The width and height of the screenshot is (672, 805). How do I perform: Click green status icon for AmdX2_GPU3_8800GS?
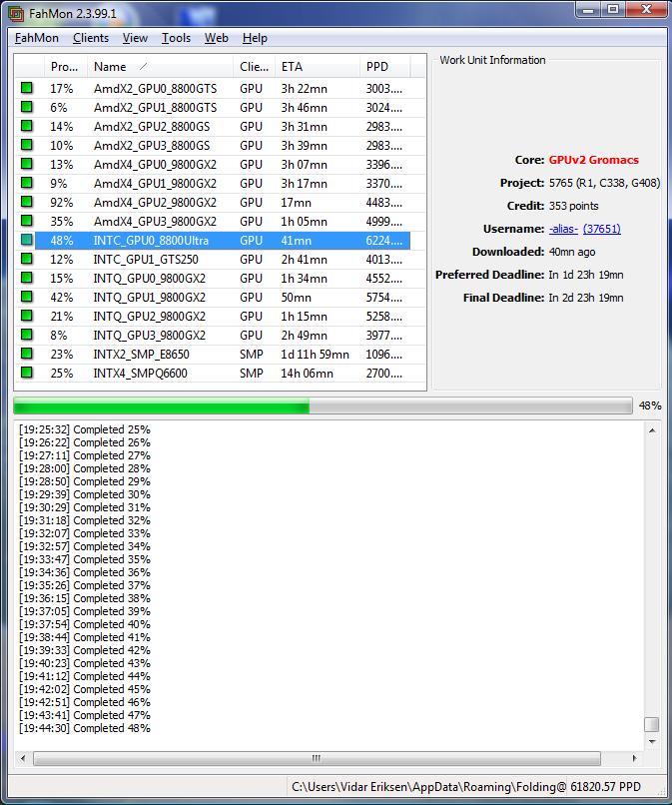click(x=27, y=145)
